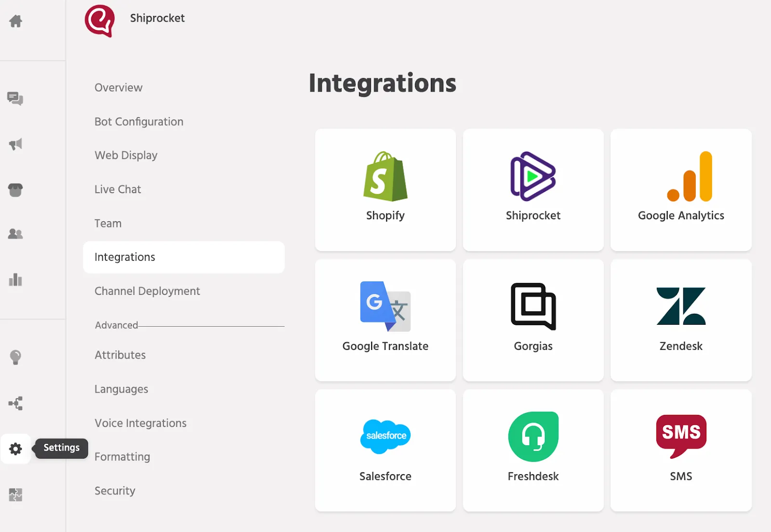Open Security settings
The image size is (771, 532).
tap(115, 491)
